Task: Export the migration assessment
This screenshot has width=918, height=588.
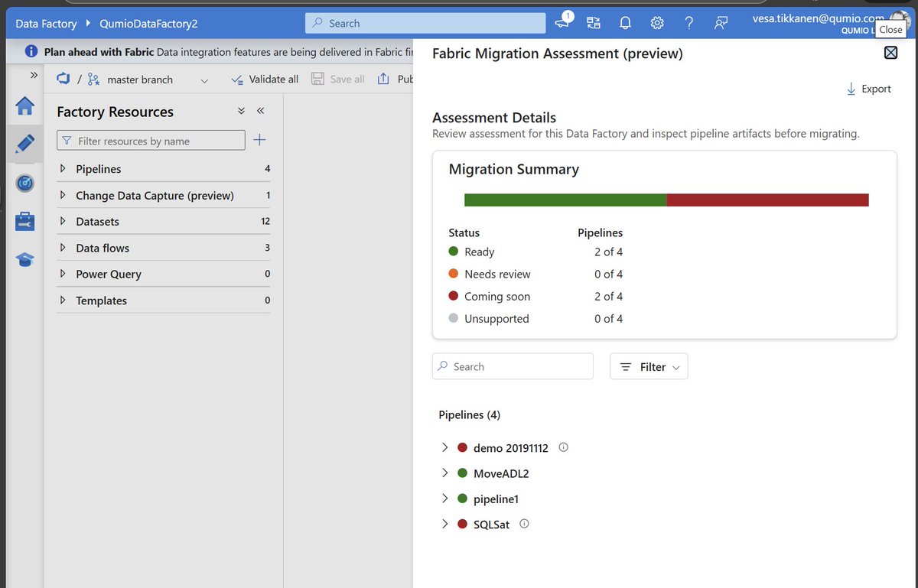Action: tap(868, 89)
